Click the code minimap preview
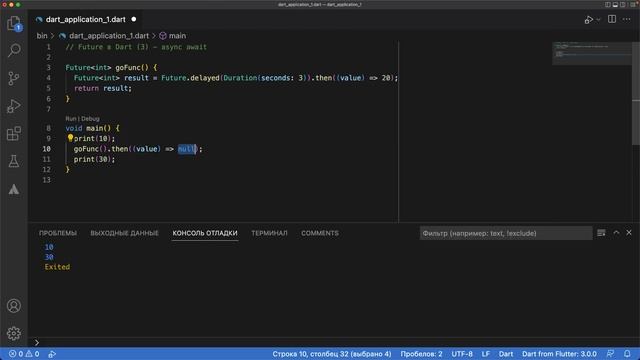The height and width of the screenshot is (360, 640). [592, 53]
